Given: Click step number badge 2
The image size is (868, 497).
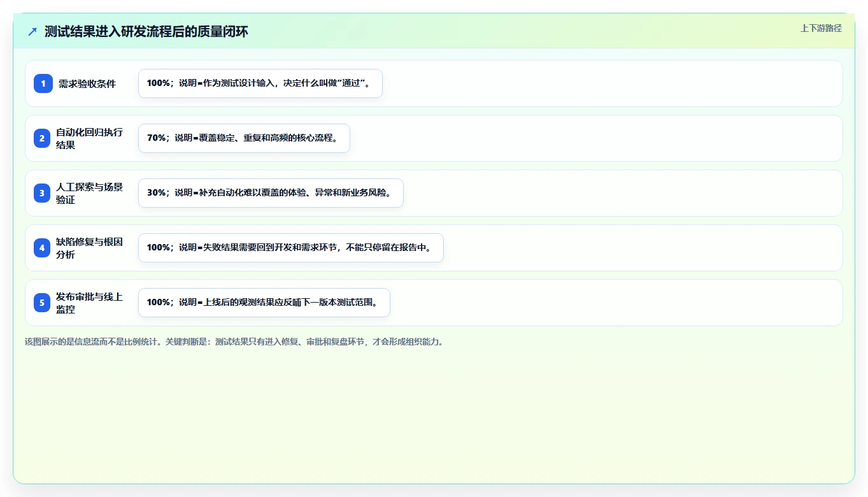Looking at the screenshot, I should [x=42, y=138].
